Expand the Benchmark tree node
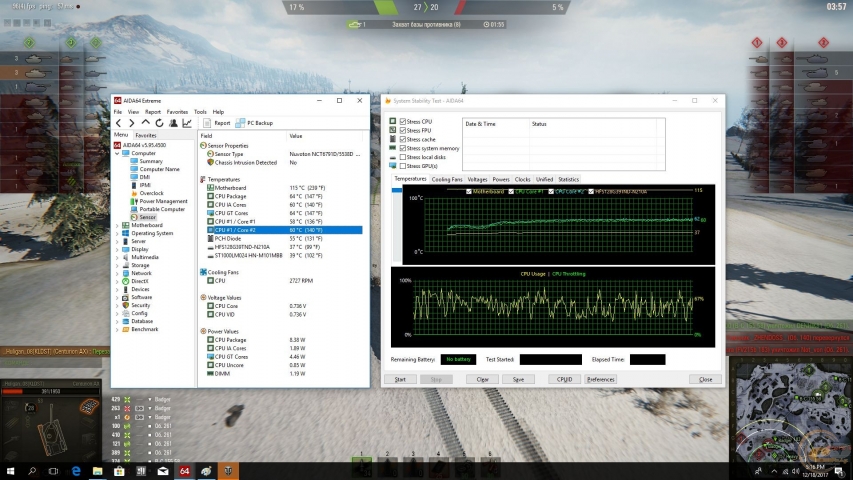 click(x=117, y=329)
